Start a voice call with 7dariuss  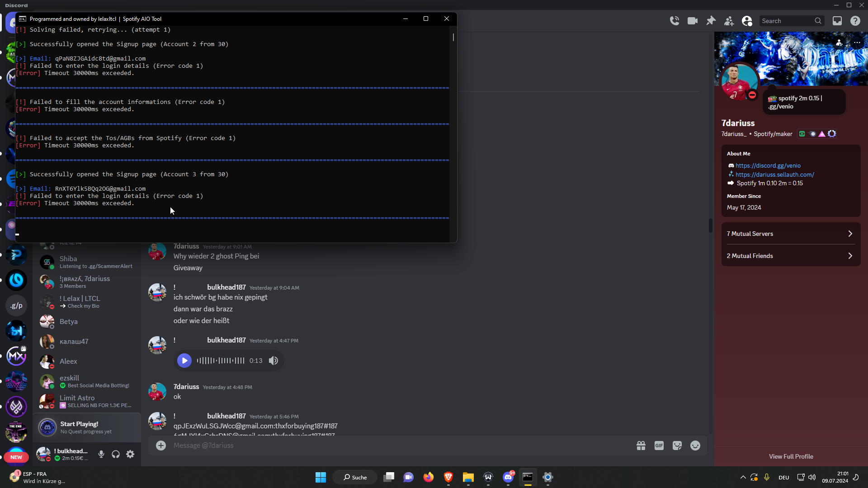coord(675,21)
